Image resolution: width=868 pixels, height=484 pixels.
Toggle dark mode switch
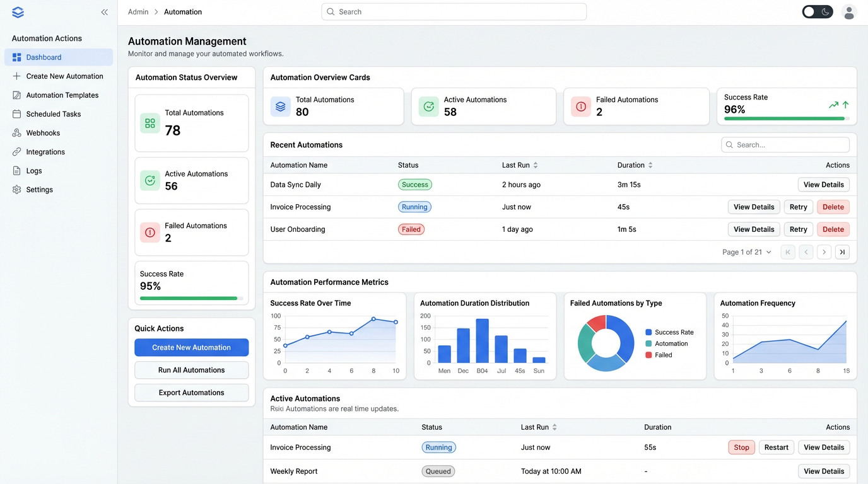click(817, 12)
